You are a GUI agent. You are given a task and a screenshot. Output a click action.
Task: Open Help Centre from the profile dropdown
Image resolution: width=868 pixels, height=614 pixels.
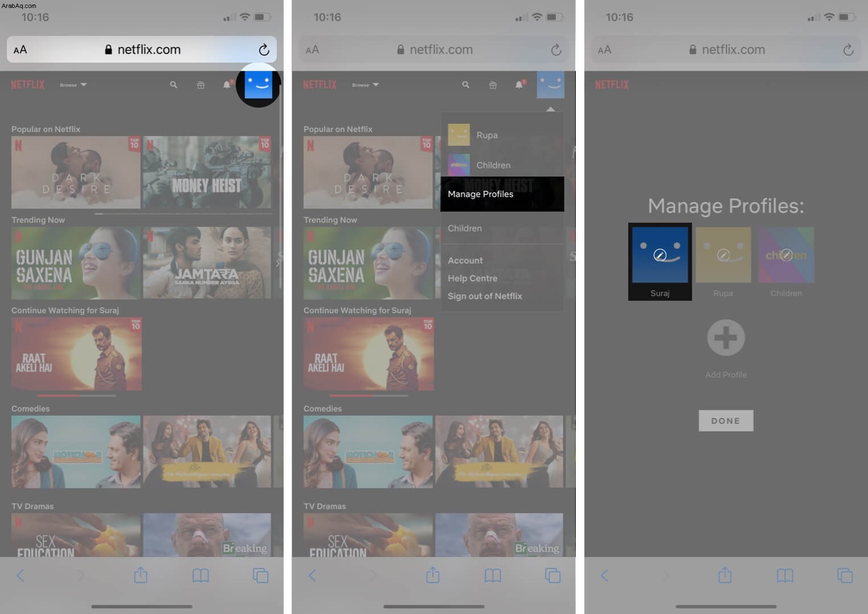(473, 278)
